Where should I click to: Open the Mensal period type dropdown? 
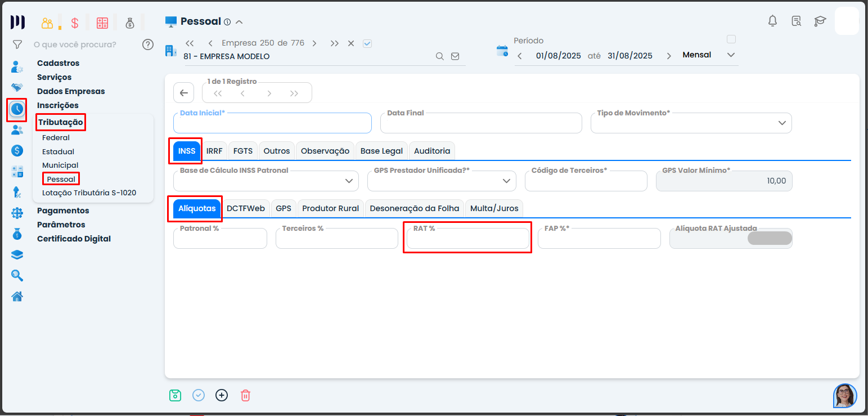click(731, 55)
